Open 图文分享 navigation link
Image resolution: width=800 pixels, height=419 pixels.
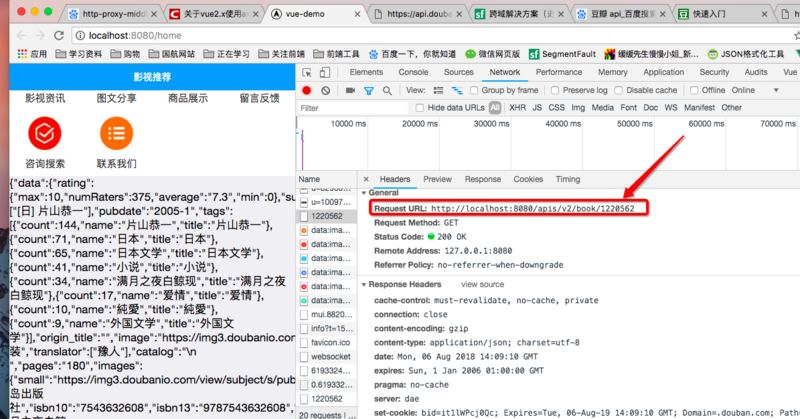pyautogui.click(x=116, y=98)
